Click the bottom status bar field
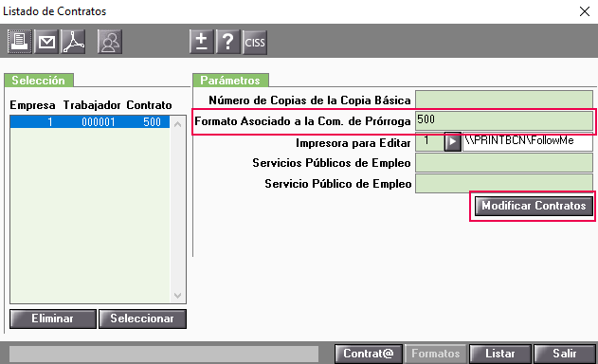Screen dimensions: 598x364 [x=164, y=355]
